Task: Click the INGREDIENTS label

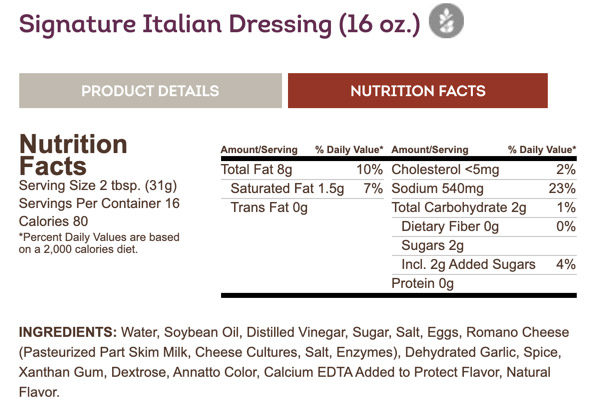Action: pyautogui.click(x=68, y=332)
